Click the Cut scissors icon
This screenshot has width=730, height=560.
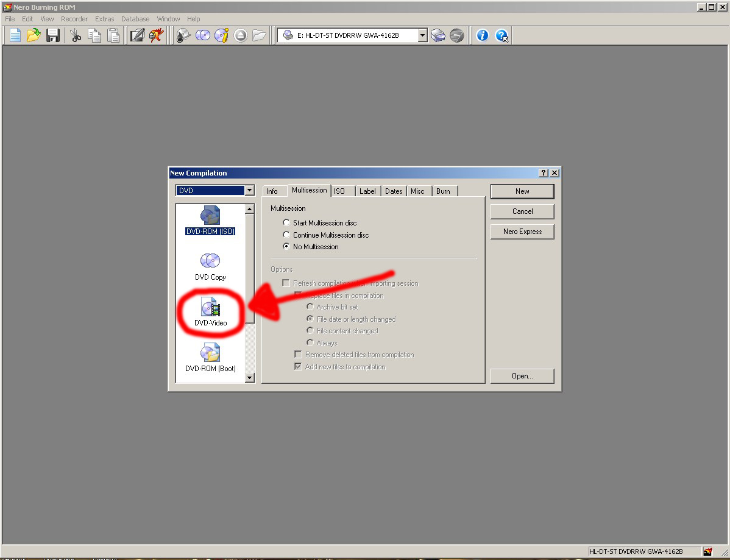pos(75,35)
